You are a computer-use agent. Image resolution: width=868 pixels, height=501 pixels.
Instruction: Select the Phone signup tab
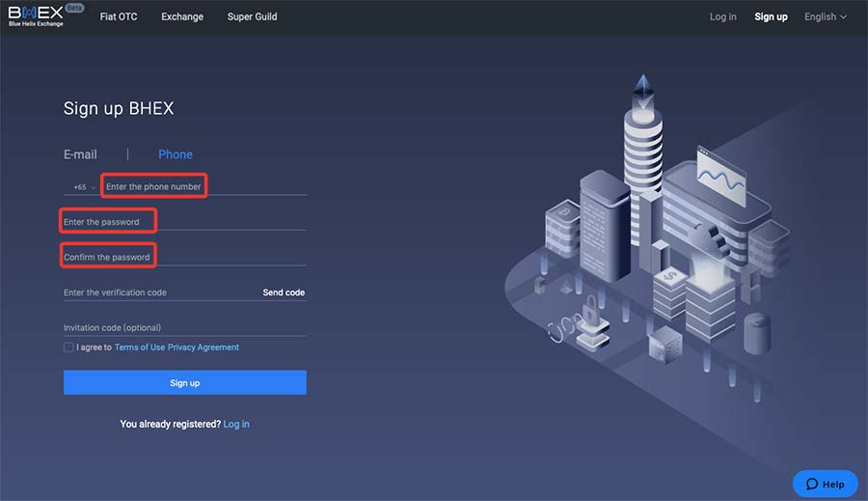pyautogui.click(x=176, y=154)
